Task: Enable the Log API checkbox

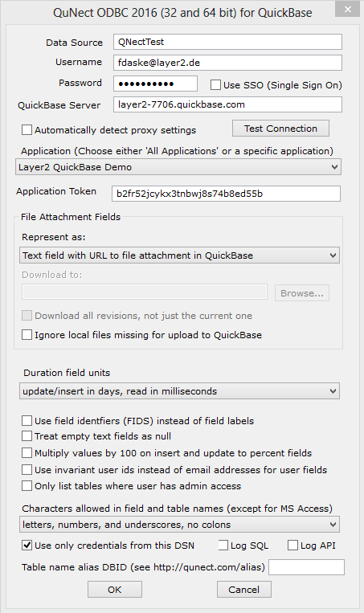Action: point(292,546)
